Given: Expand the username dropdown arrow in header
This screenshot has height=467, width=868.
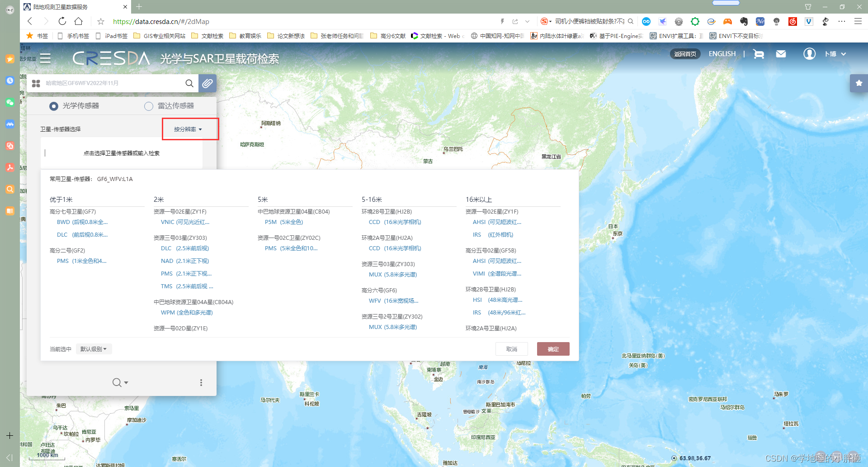Looking at the screenshot, I should point(844,54).
